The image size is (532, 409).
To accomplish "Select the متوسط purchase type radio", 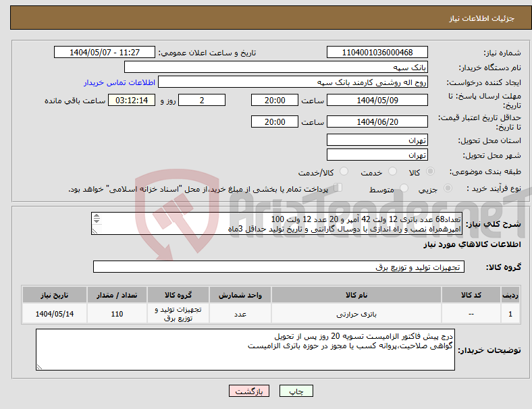I will (404, 188).
